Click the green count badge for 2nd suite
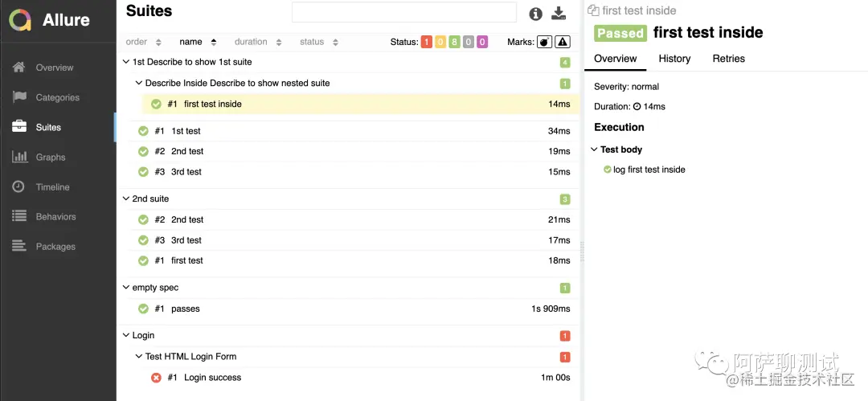 click(x=565, y=199)
